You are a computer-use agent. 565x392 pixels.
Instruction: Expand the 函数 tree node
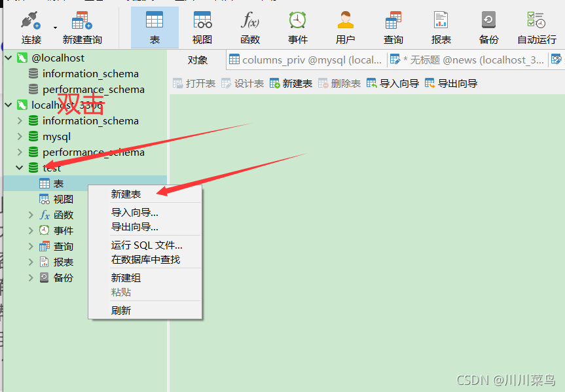31,215
